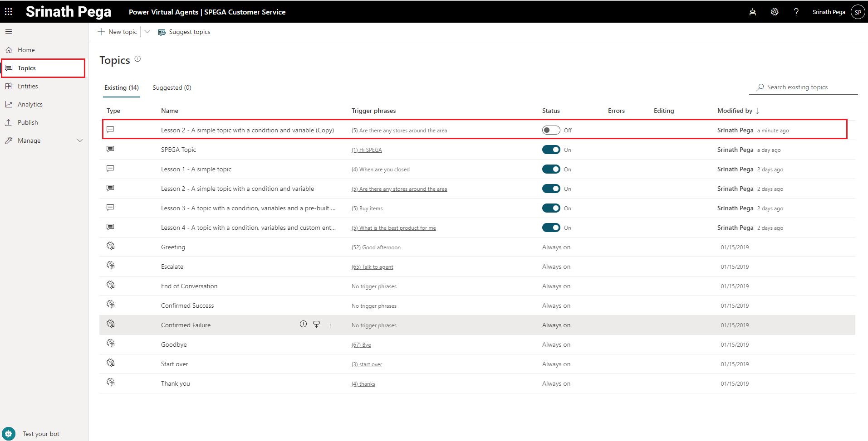This screenshot has width=868, height=441.
Task: Disable the Lesson 1 simple topic toggle
Action: pyautogui.click(x=551, y=170)
